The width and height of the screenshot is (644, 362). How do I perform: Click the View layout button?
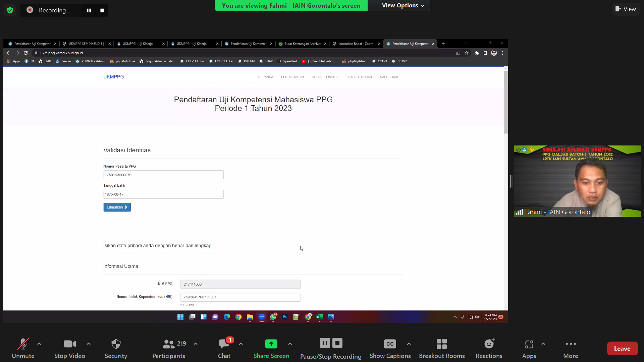coord(626,9)
